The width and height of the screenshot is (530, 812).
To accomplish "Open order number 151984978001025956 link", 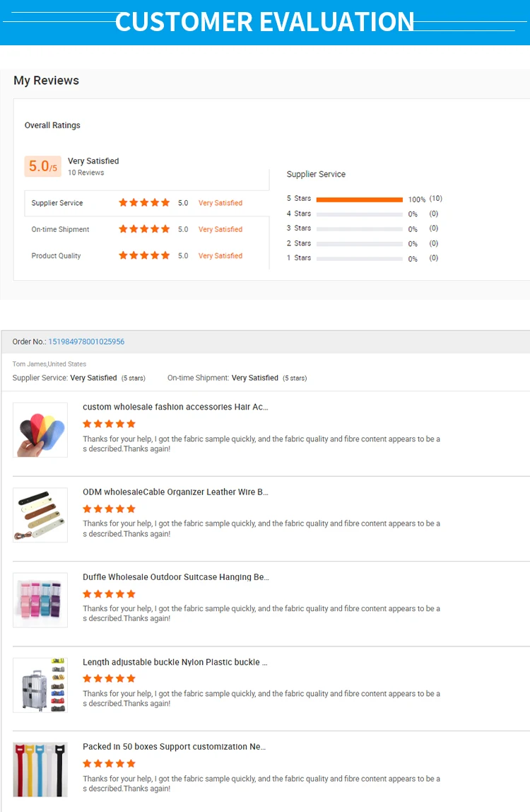I will [x=86, y=342].
